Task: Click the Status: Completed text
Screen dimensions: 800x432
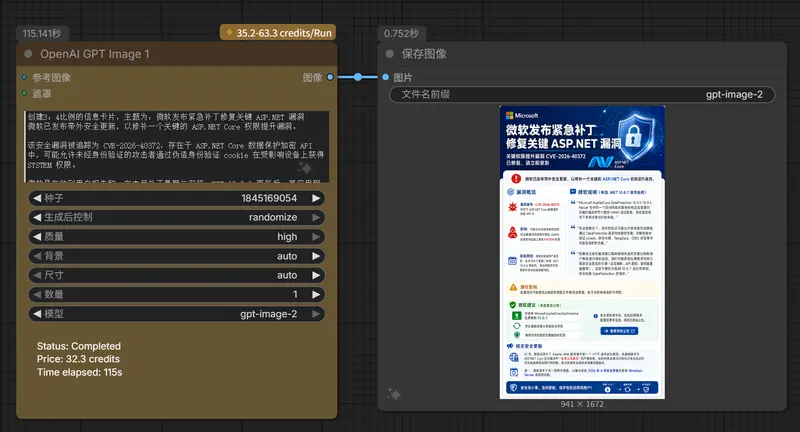Action: pos(79,346)
